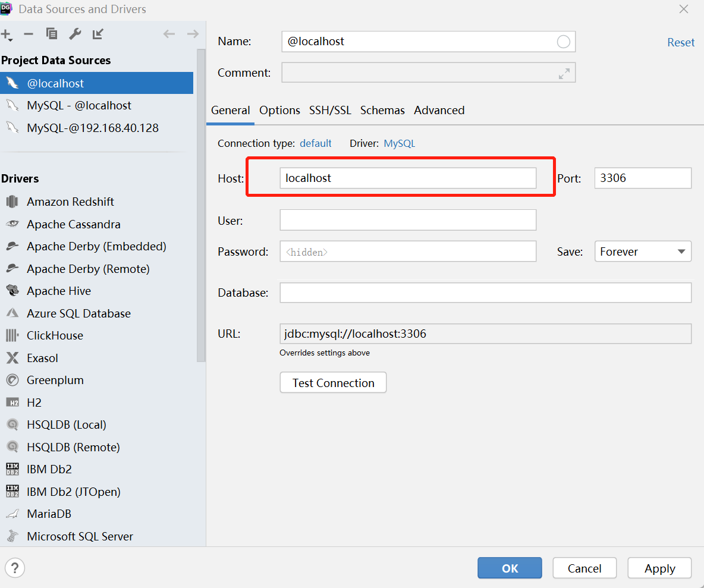Image resolution: width=704 pixels, height=588 pixels.
Task: Open driver settings with the wrench icon
Action: [75, 34]
